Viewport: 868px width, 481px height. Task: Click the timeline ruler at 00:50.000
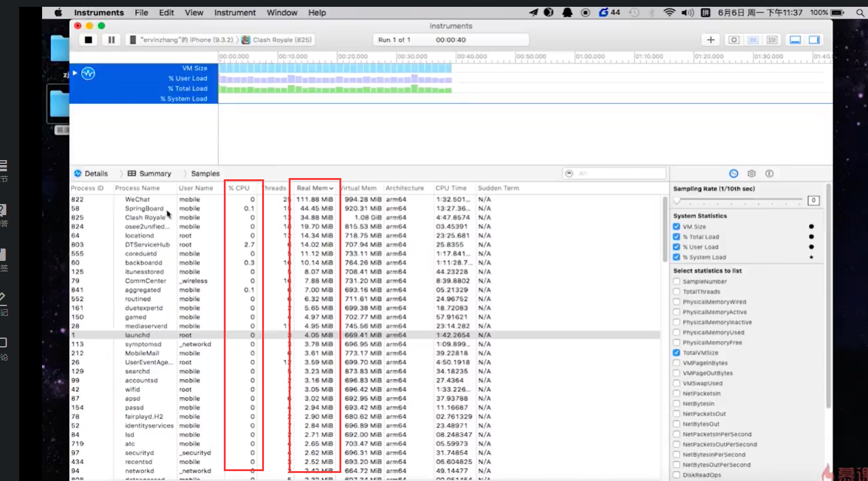[532, 56]
